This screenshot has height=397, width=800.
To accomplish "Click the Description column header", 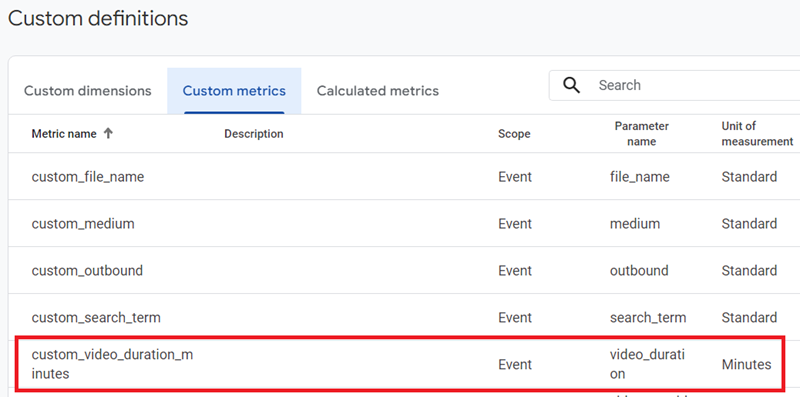I will [x=254, y=134].
